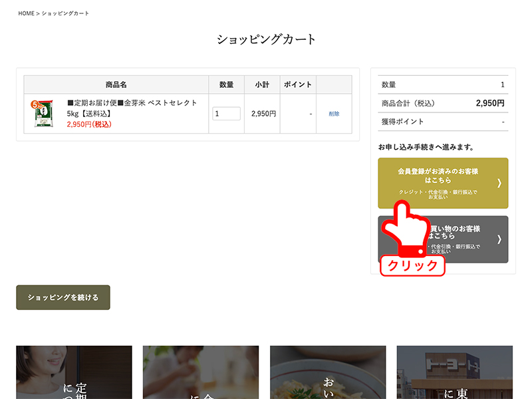The width and height of the screenshot is (532, 399).
Task: Open the banner showing a smiling woman
Action: coord(74,372)
